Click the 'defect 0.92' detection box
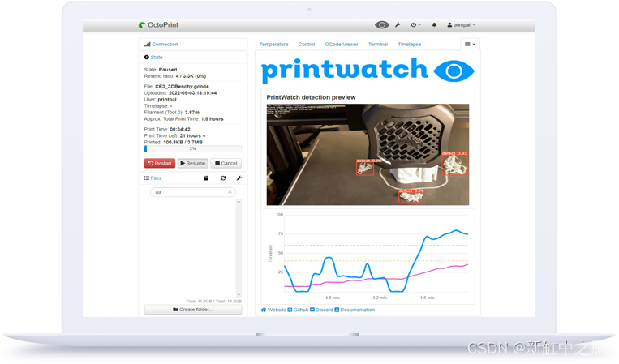Viewport: 619px width, 364px height. [454, 163]
